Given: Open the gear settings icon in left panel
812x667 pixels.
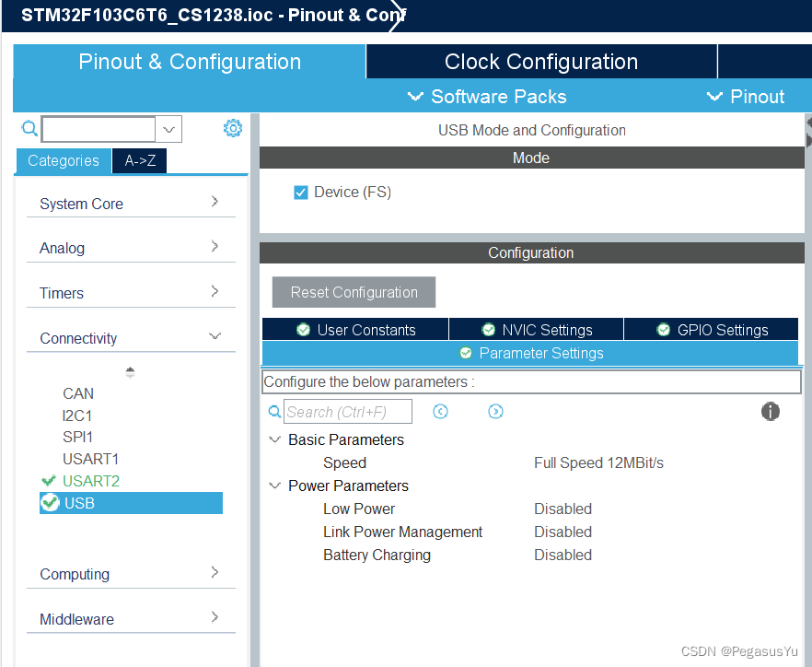Looking at the screenshot, I should pos(233,128).
